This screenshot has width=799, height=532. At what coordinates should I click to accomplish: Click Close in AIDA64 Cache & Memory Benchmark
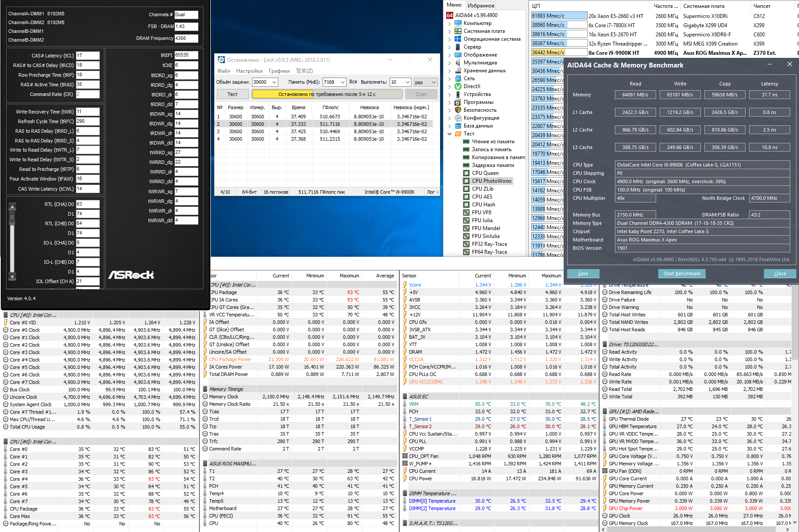coord(780,273)
